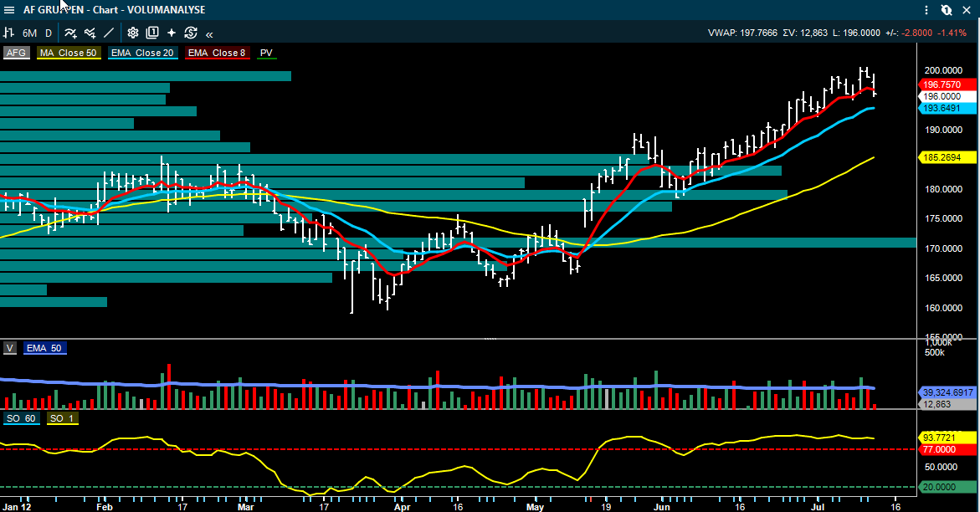Open the 6M time range selector
The height and width of the screenshot is (512, 980).
click(x=29, y=33)
